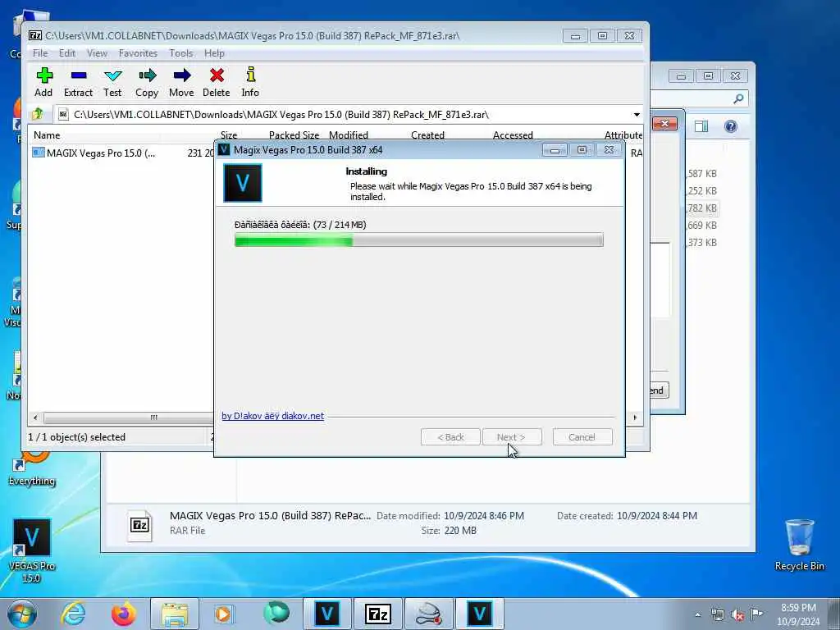Click the installer's Next button
This screenshot has height=630, width=840.
(x=512, y=437)
